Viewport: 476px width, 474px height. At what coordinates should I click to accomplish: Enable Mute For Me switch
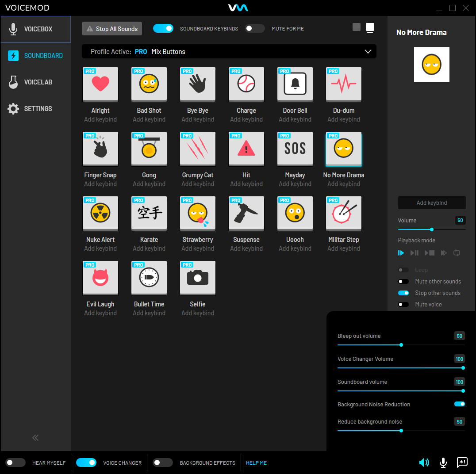pos(254,29)
